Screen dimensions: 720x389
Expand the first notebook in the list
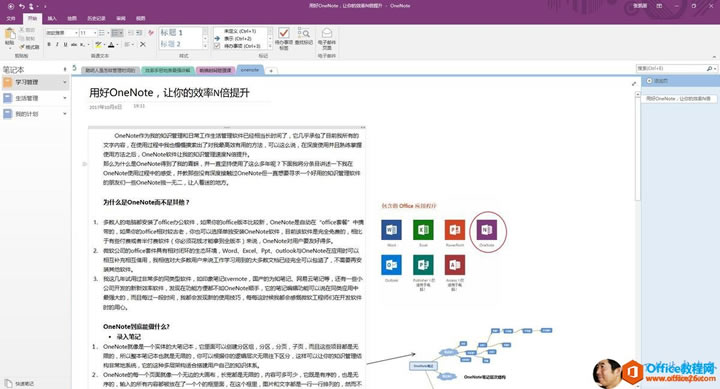pos(65,83)
